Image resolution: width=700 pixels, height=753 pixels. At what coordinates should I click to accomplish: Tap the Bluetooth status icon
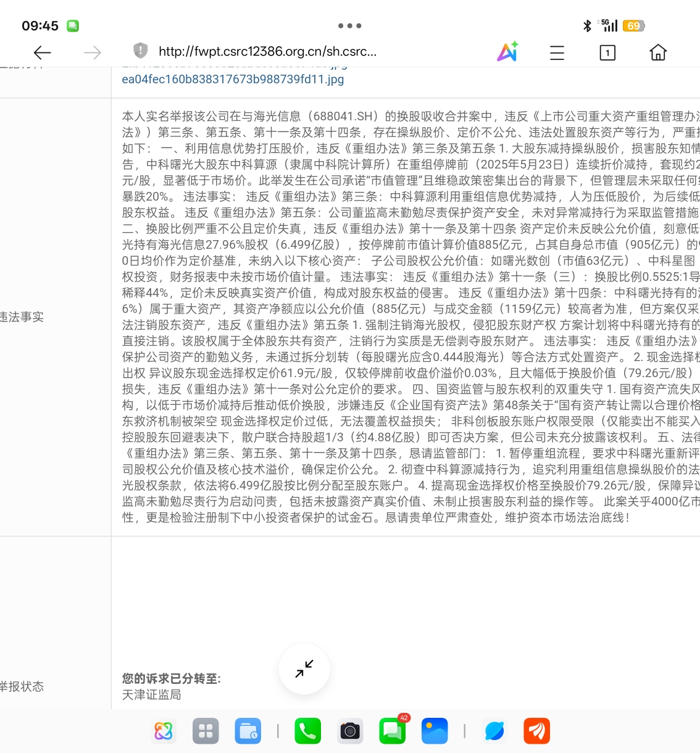coord(587,26)
